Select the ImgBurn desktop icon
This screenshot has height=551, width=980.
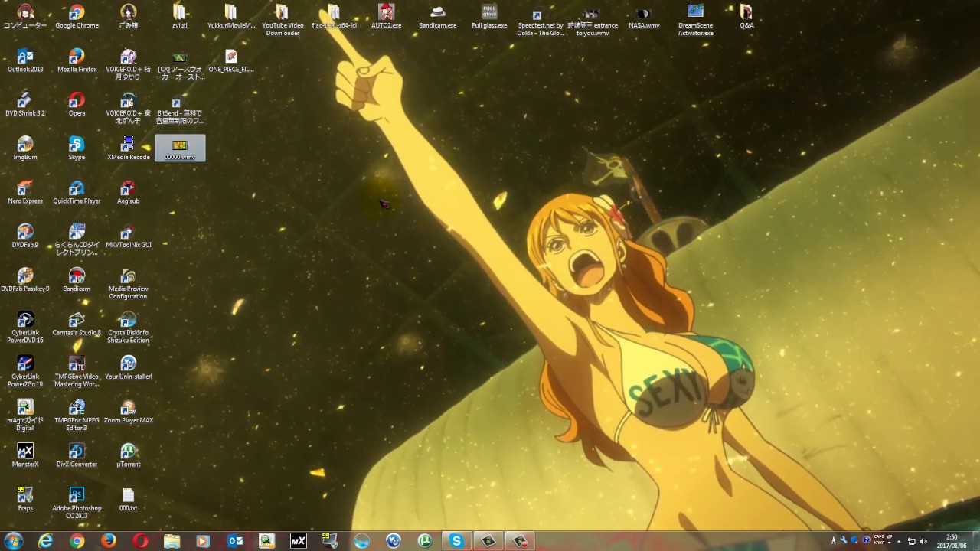pyautogui.click(x=25, y=148)
